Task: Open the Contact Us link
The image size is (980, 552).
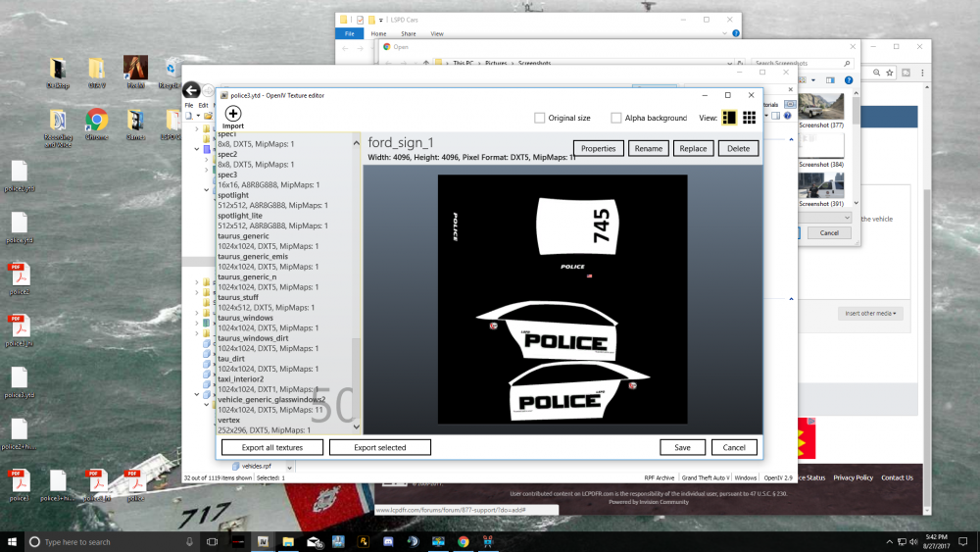Action: (897, 477)
